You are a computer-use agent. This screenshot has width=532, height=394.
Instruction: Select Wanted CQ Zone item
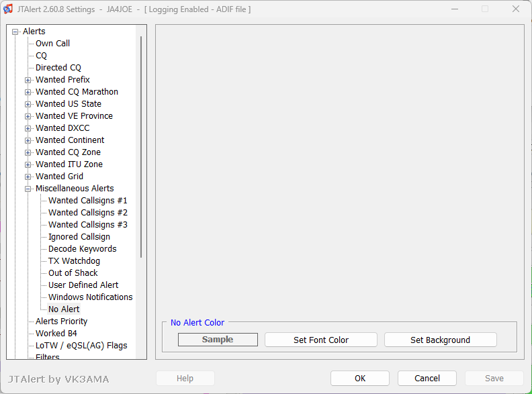(x=68, y=152)
